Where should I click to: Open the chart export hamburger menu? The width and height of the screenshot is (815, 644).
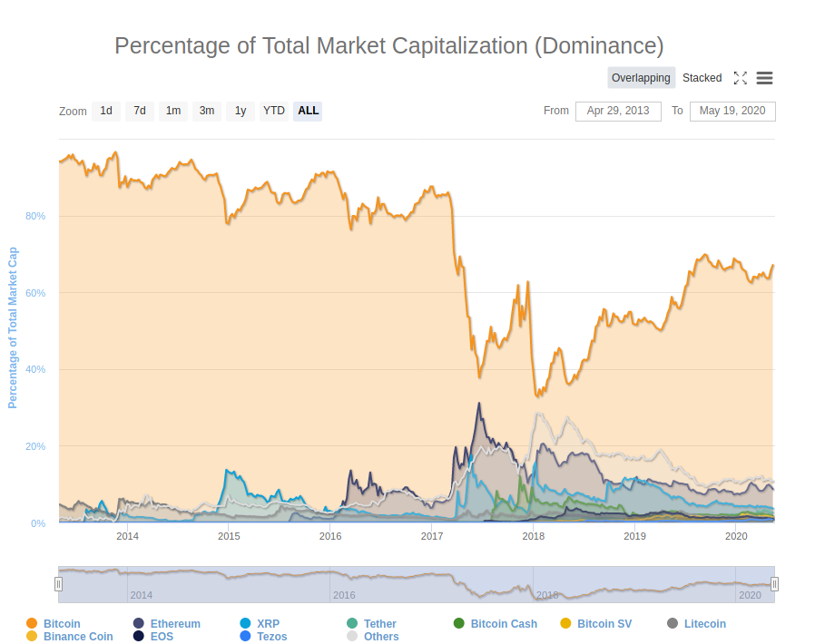[x=764, y=78]
